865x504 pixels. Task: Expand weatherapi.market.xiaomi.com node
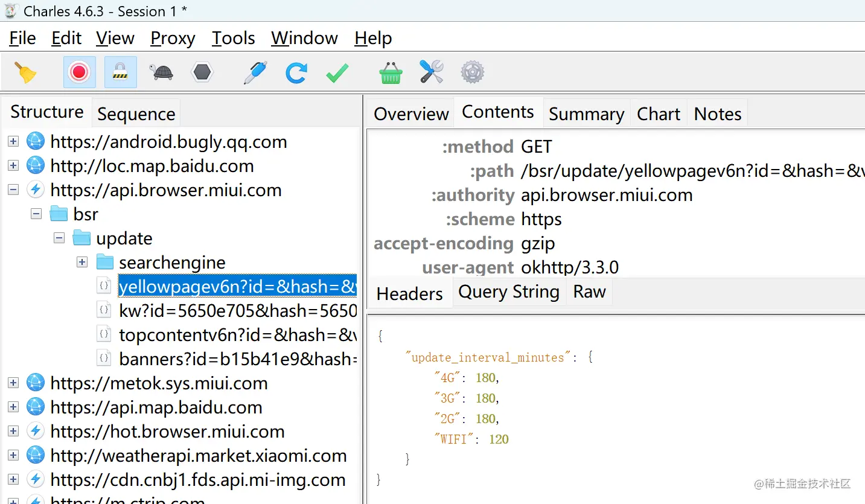13,456
